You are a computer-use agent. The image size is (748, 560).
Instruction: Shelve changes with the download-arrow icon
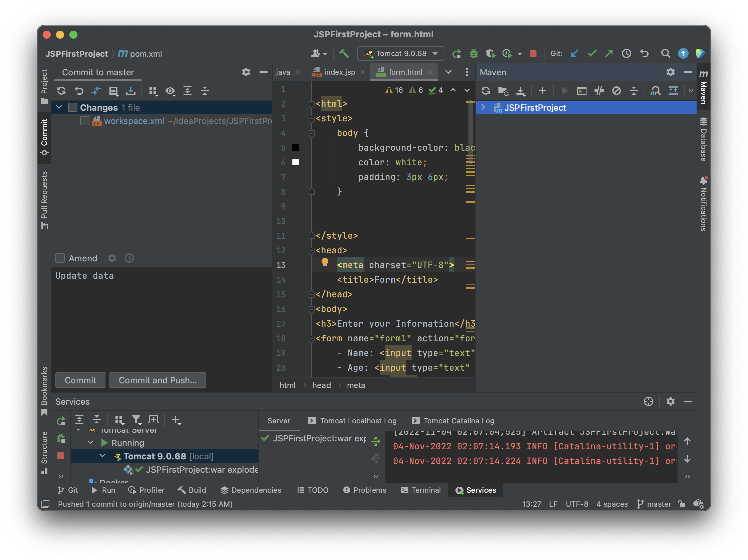click(130, 91)
